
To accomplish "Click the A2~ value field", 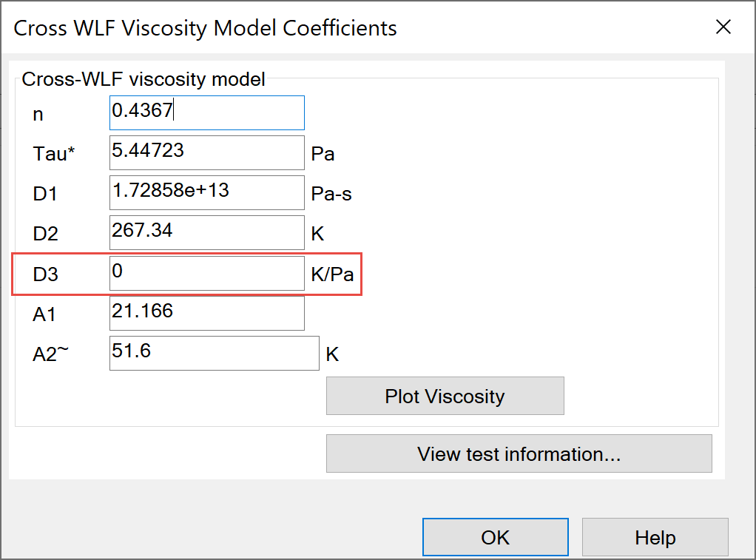I will click(x=213, y=353).
